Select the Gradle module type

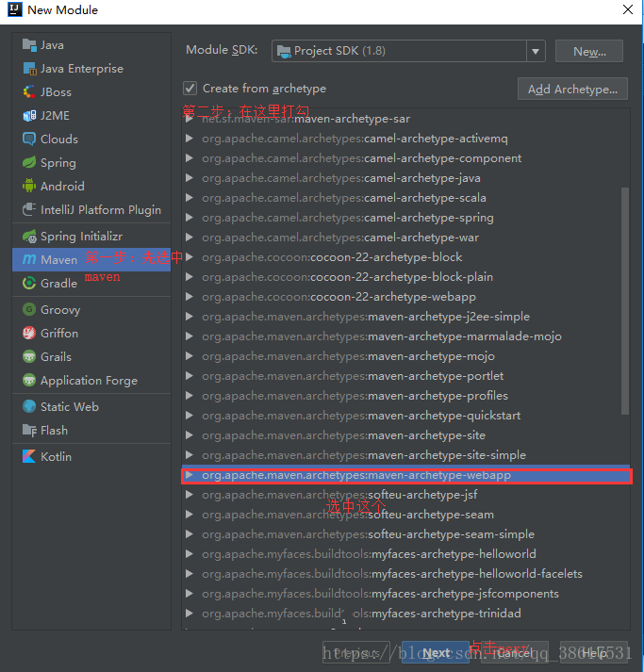click(x=91, y=284)
